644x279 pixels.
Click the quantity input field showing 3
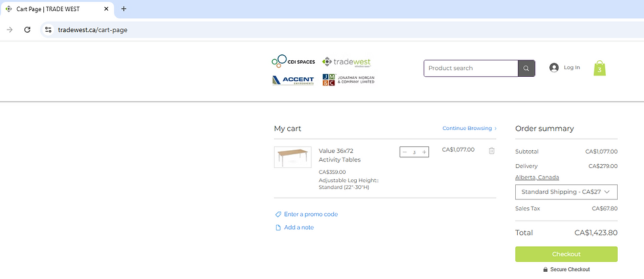pyautogui.click(x=415, y=152)
